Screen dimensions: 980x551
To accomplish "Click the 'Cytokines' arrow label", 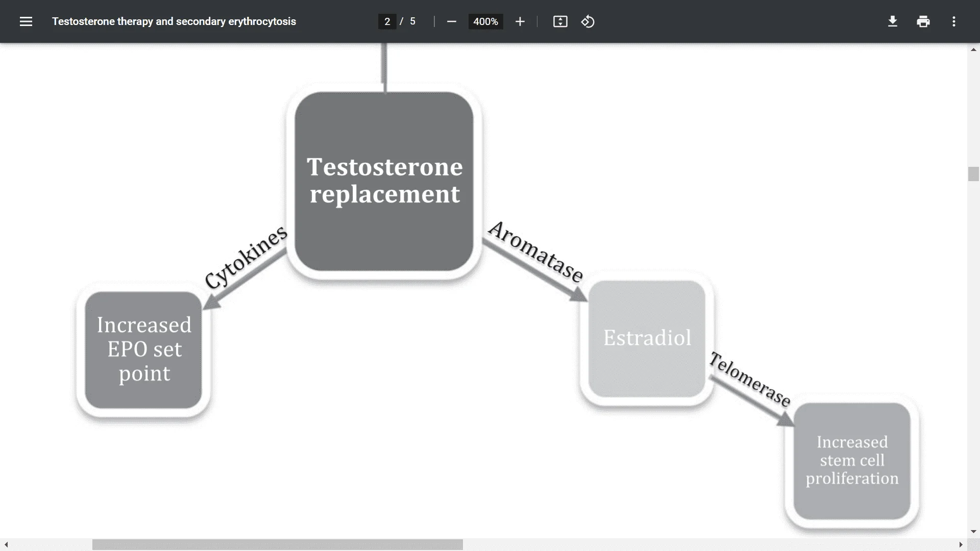I will [x=246, y=257].
